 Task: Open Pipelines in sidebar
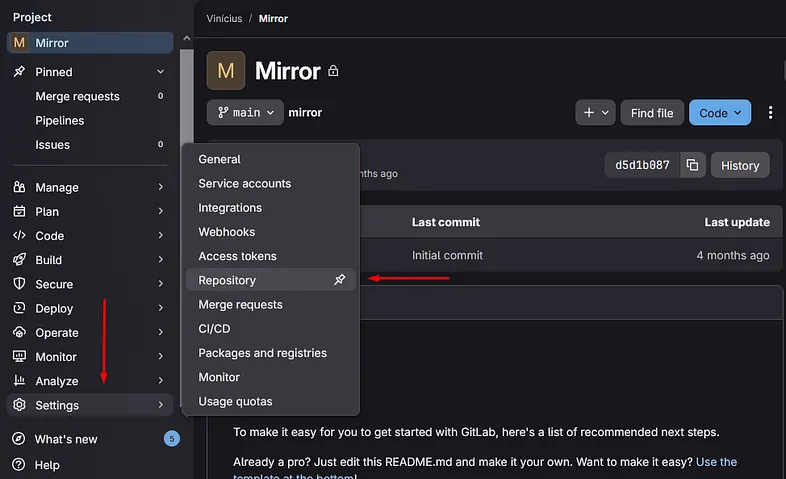tap(90, 120)
